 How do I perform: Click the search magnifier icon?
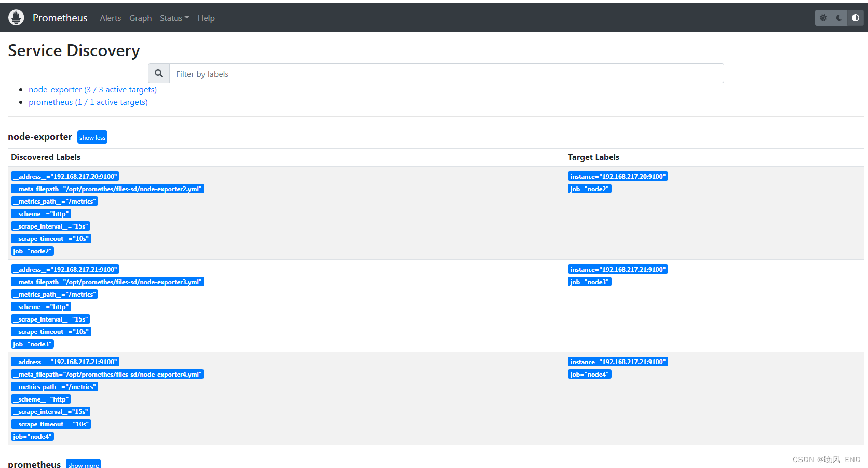coord(159,73)
